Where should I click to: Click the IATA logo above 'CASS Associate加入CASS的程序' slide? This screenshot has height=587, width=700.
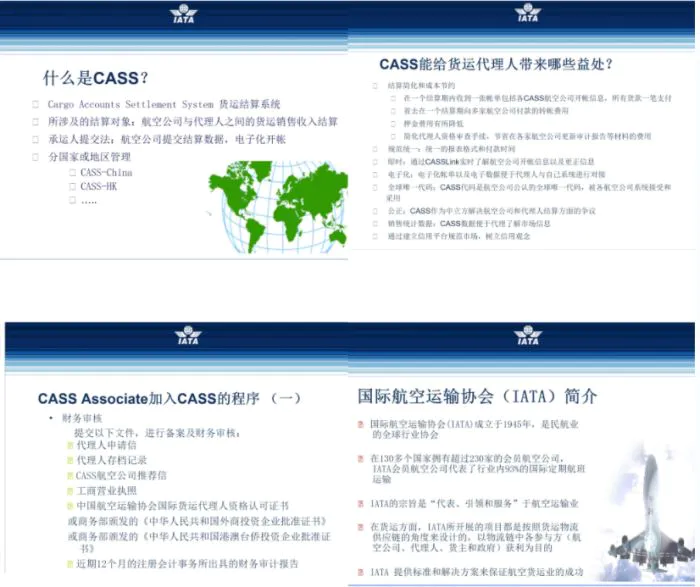(188, 335)
